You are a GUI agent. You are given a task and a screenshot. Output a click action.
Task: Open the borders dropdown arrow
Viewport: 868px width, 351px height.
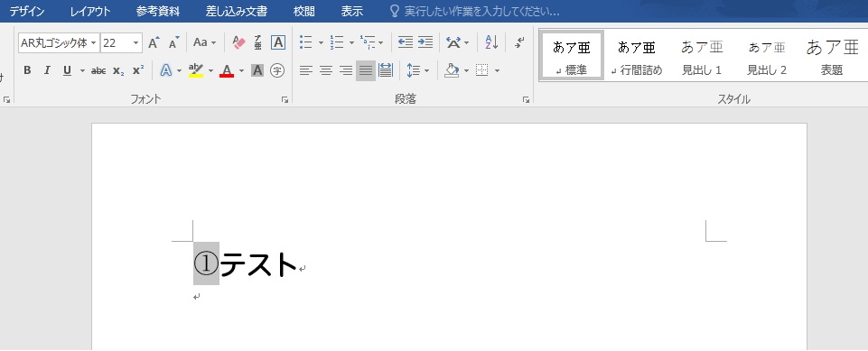pyautogui.click(x=497, y=70)
